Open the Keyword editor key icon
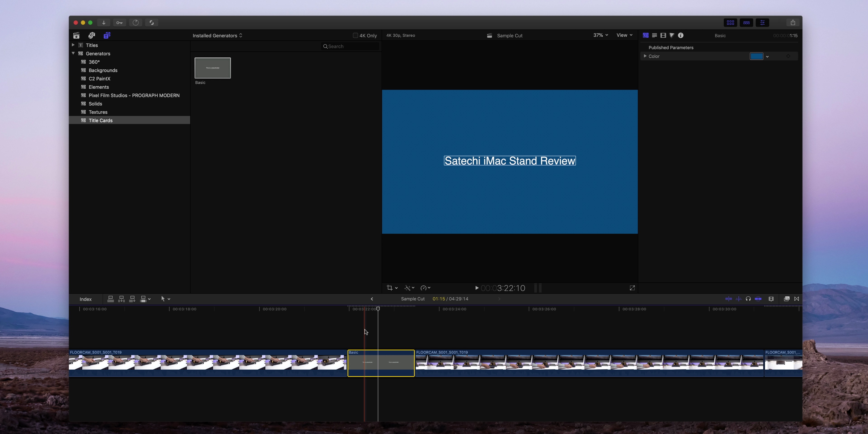The height and width of the screenshot is (434, 868). point(120,22)
